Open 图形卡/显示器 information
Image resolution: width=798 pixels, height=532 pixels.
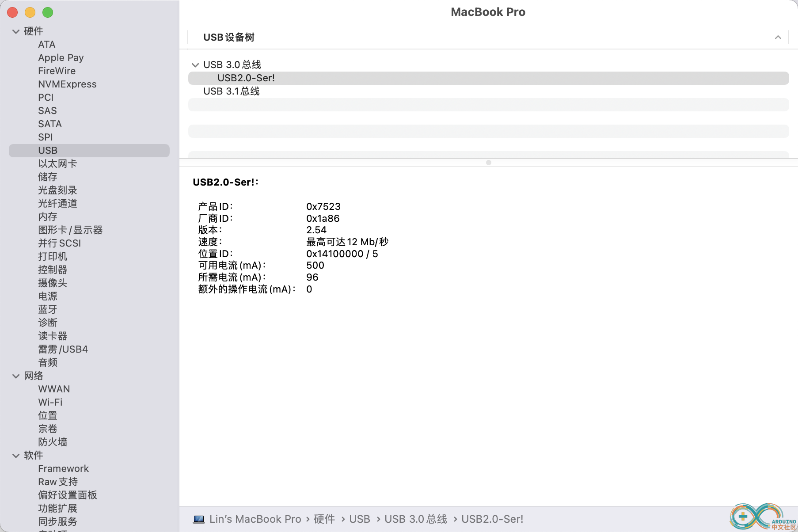(70, 230)
